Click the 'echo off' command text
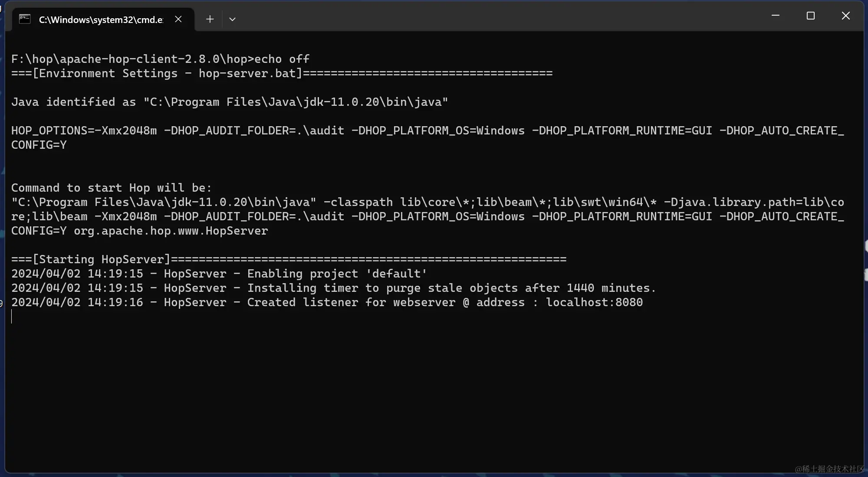868x477 pixels. click(x=281, y=59)
